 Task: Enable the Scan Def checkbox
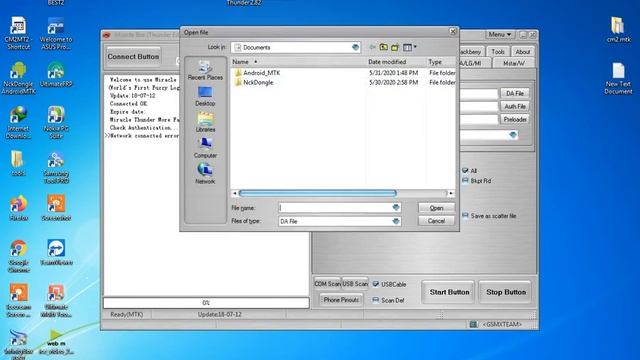tap(376, 300)
